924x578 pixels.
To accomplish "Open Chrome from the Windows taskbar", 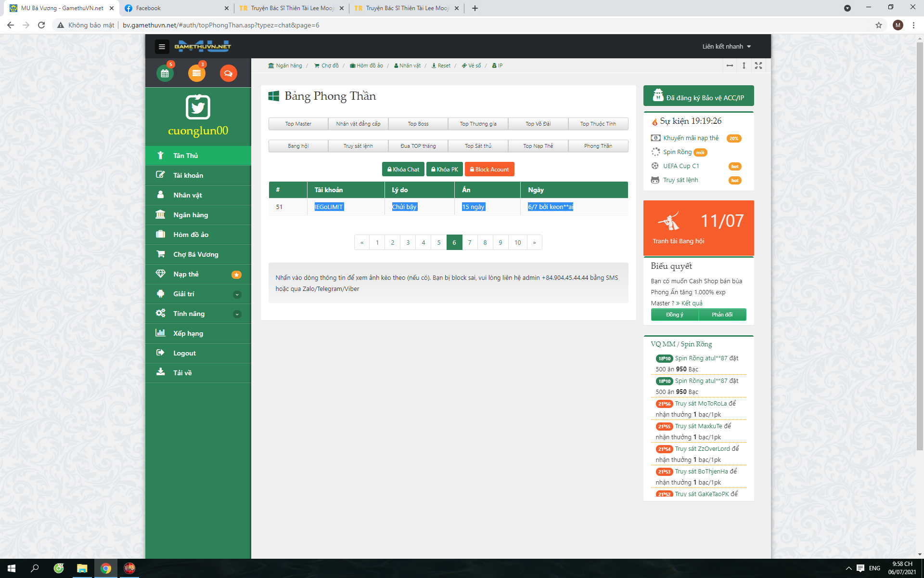I will pyautogui.click(x=105, y=568).
